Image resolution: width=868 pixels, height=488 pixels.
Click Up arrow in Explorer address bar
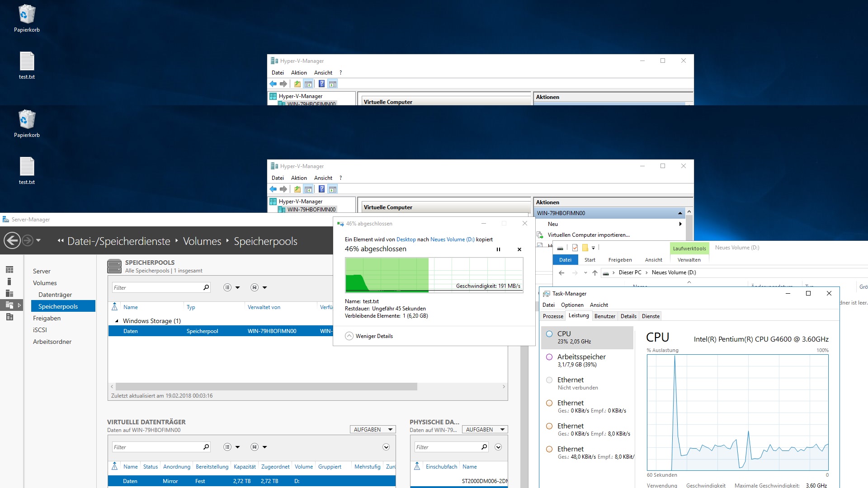pos(595,272)
